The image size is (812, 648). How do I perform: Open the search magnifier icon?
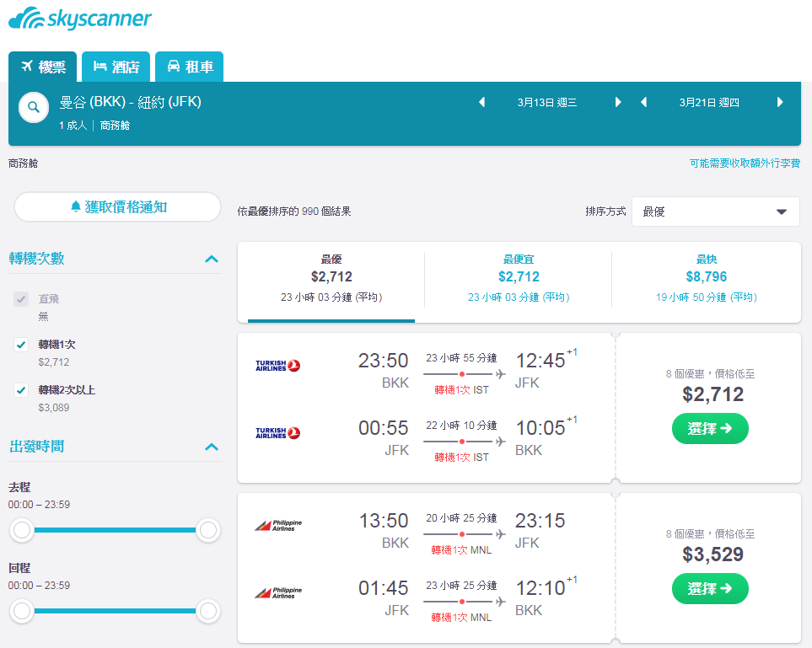click(34, 107)
